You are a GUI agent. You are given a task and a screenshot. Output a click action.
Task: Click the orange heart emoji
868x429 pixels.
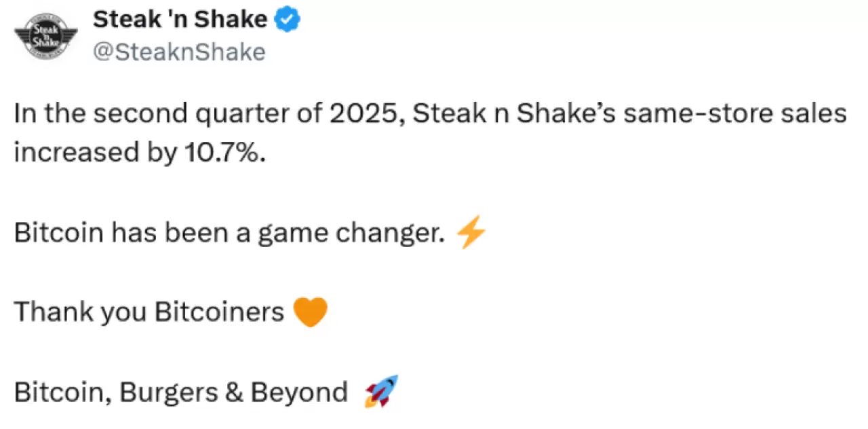(310, 313)
